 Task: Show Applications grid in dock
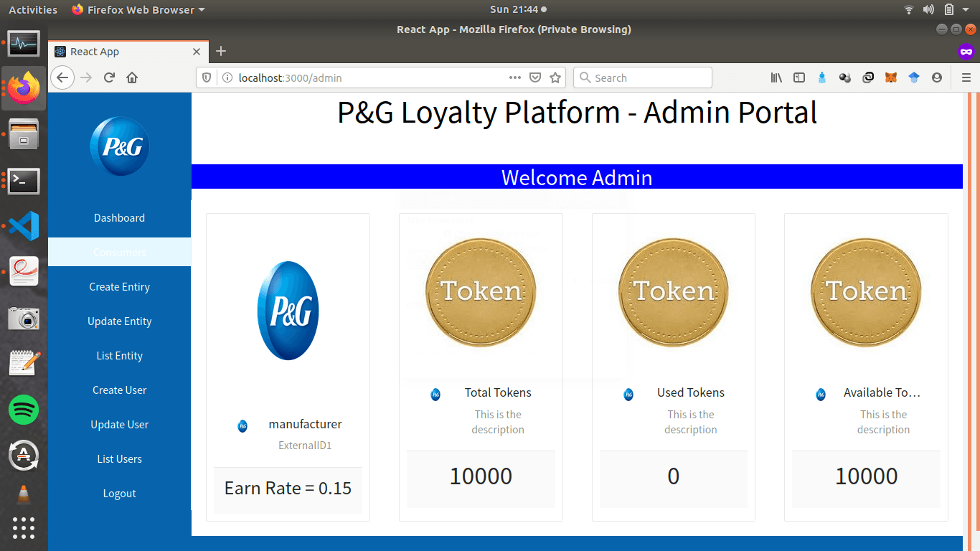pos(24,528)
